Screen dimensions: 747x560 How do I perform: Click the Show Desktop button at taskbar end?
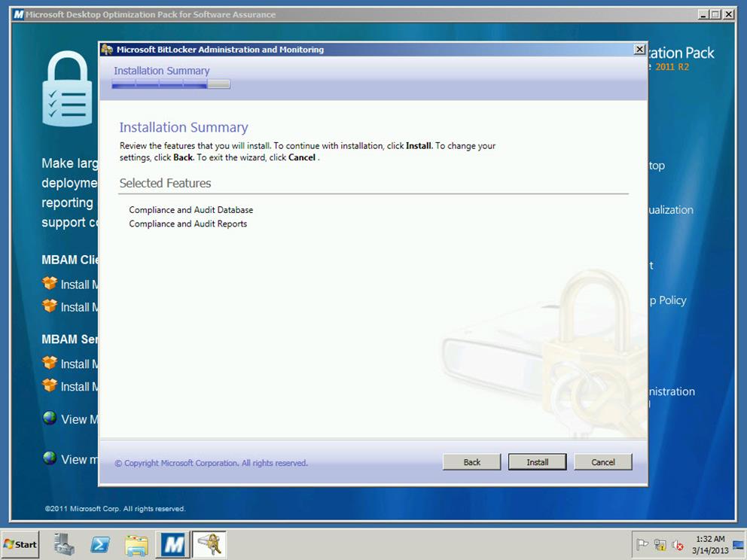(x=739, y=544)
